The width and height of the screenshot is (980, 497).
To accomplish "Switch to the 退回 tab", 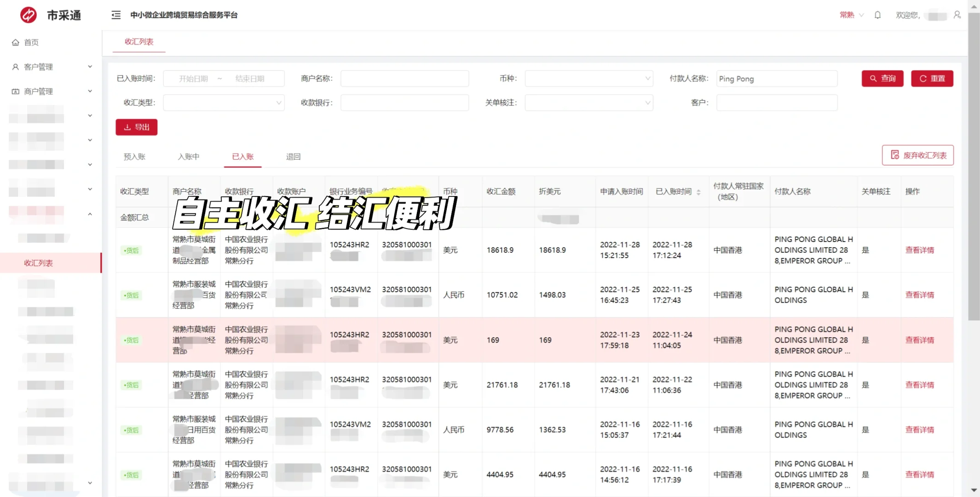I will (x=293, y=156).
